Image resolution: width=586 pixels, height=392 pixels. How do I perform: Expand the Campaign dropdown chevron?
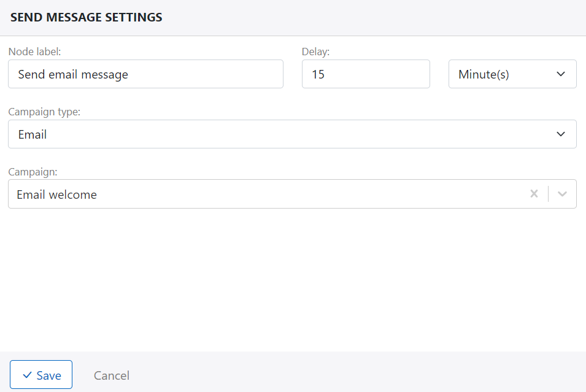pyautogui.click(x=562, y=194)
